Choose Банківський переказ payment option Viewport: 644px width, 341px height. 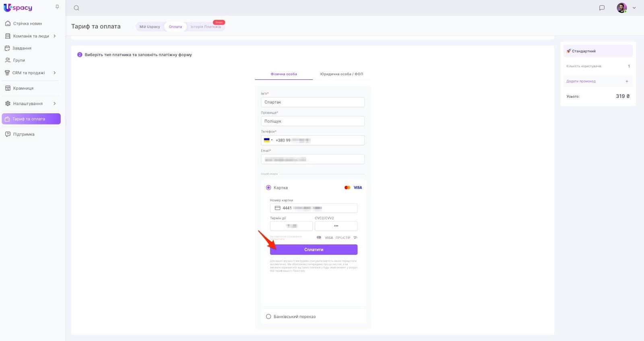pyautogui.click(x=268, y=316)
